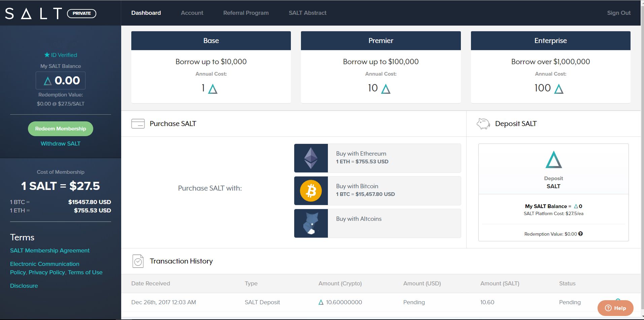Select the Premier membership card header
Image resolution: width=644 pixels, height=320 pixels.
[x=381, y=41]
